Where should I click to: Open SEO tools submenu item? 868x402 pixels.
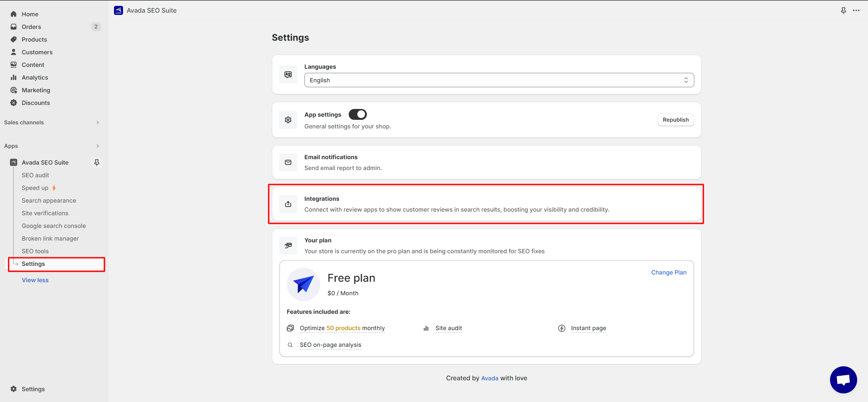tap(35, 251)
